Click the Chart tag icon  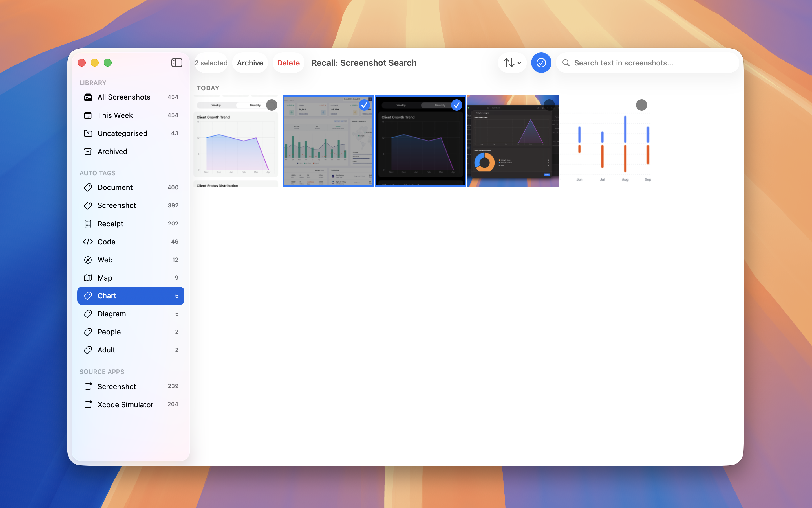[x=88, y=296]
